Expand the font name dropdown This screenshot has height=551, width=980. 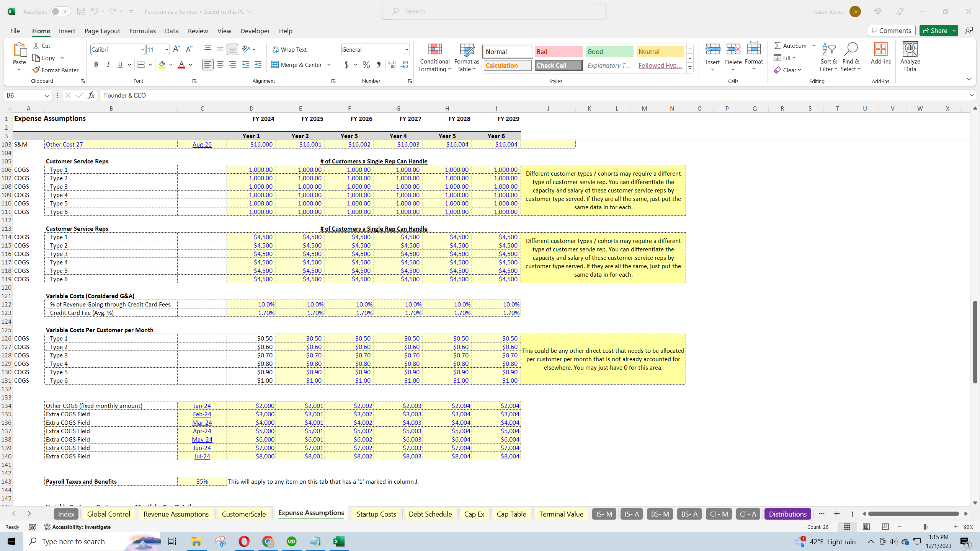142,49
